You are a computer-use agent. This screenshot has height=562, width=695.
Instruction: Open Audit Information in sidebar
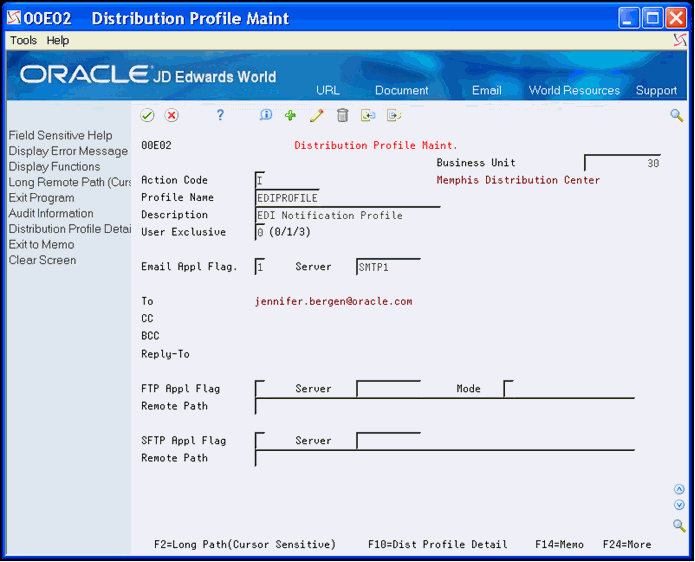[51, 213]
